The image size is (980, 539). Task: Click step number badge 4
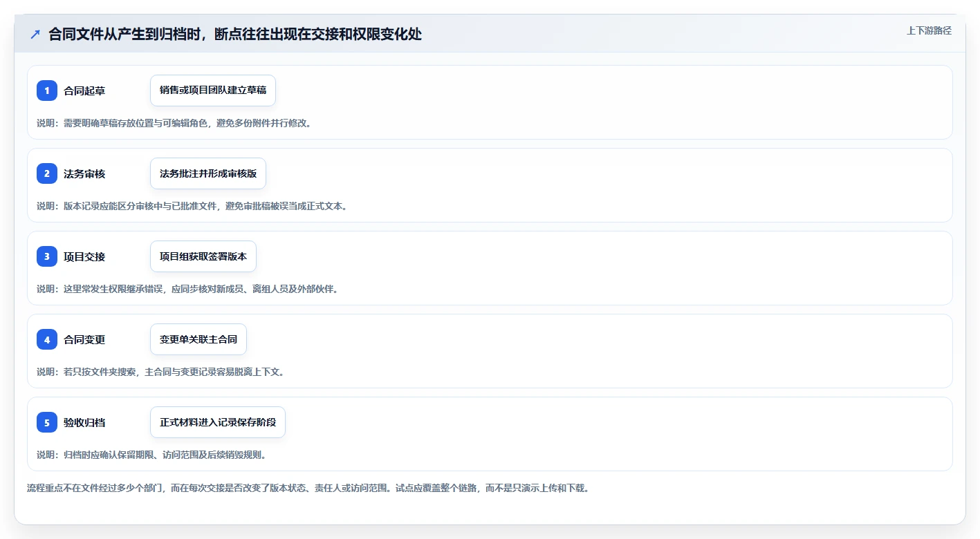47,339
